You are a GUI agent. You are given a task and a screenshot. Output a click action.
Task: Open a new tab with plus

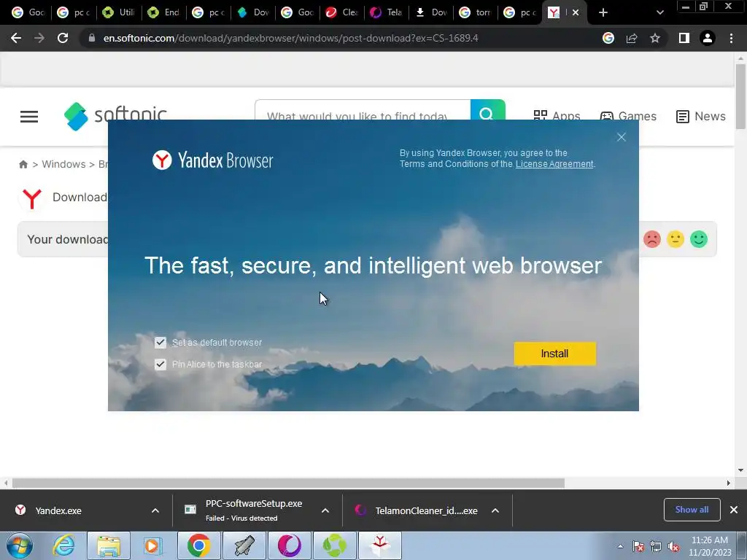pyautogui.click(x=603, y=12)
